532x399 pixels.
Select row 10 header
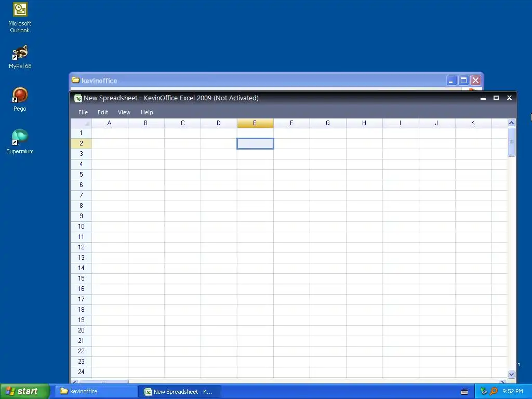[x=81, y=227]
